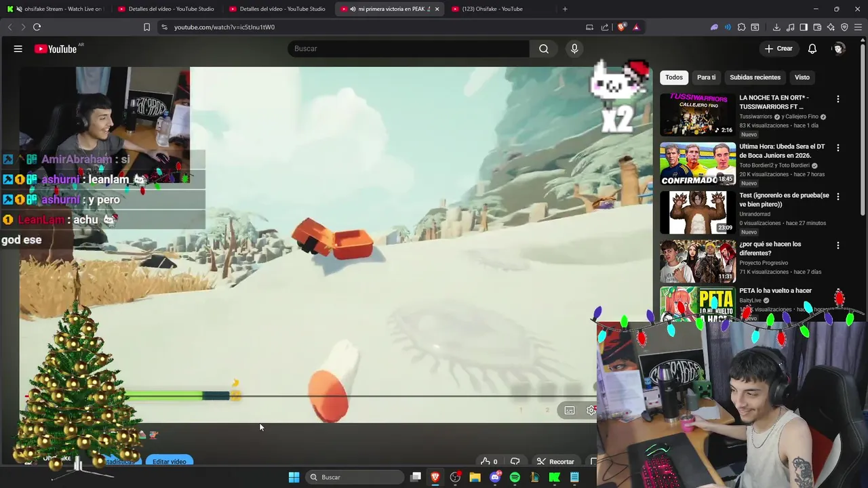Close the mi primera victoria en PEAK tab
The image size is (868, 488).
coord(437,9)
